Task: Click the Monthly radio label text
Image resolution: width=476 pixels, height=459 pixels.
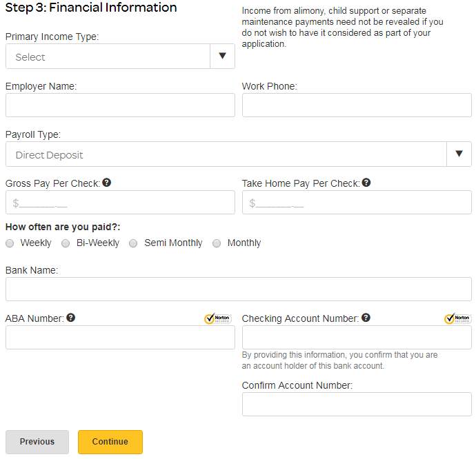Action: (x=244, y=243)
